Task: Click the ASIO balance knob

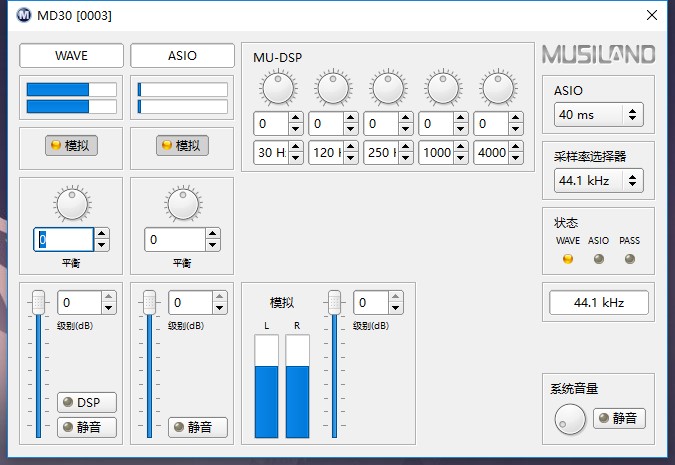Action: point(182,204)
